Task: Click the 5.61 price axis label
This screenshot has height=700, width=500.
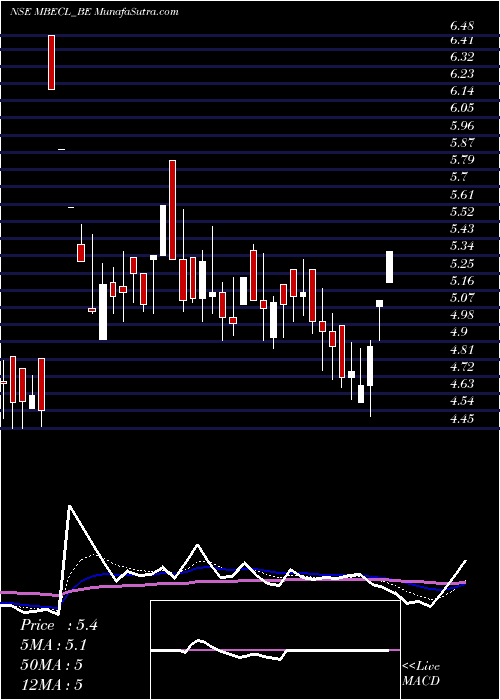Action: pyautogui.click(x=462, y=195)
